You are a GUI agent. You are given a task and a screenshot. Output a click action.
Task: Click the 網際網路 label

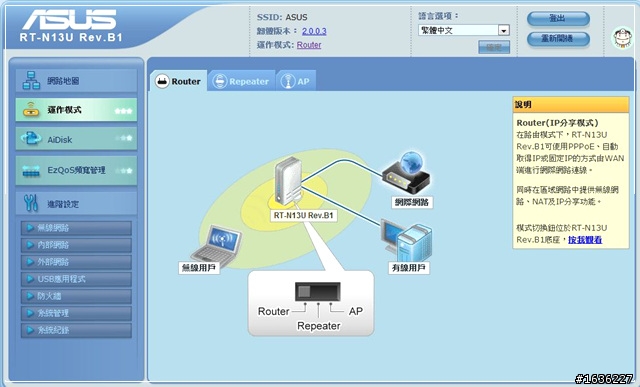tap(412, 202)
